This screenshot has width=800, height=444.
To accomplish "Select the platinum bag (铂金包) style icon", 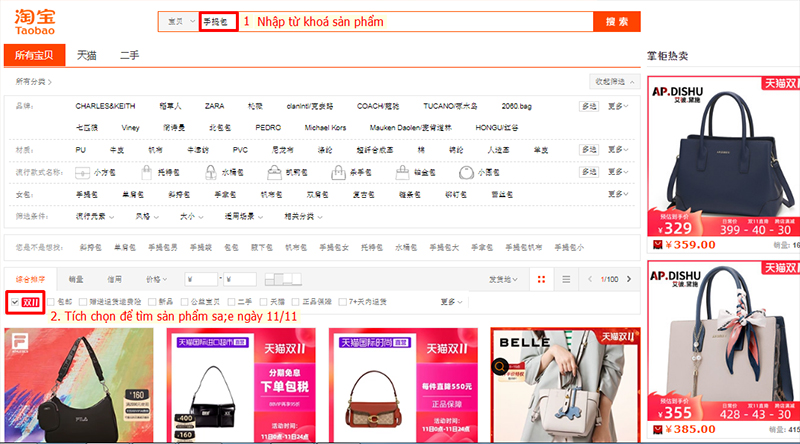I will click(403, 172).
